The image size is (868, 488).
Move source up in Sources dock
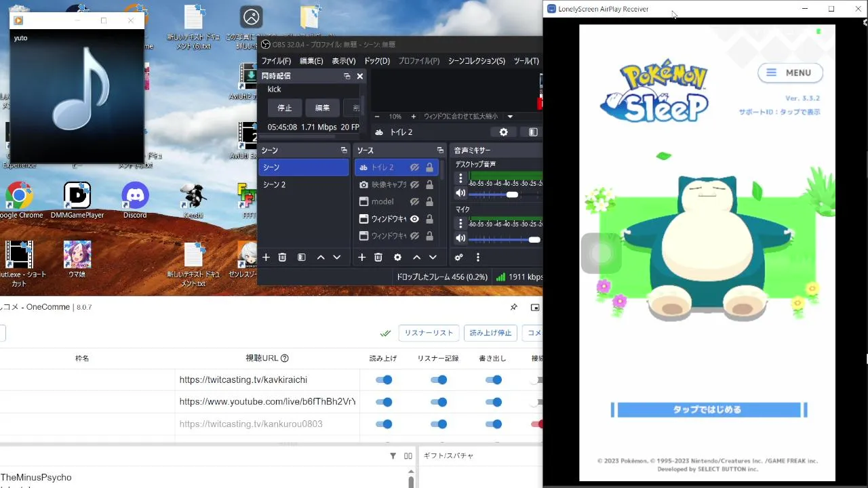(416, 258)
